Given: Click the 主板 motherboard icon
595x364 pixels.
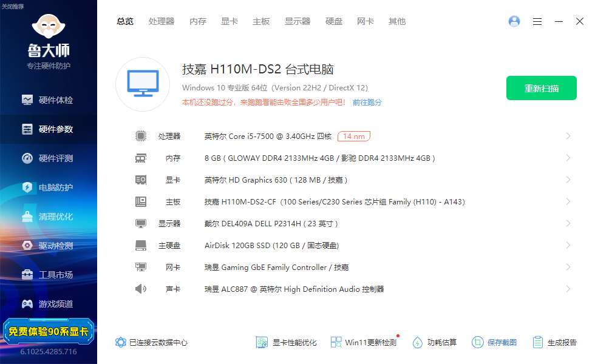Looking at the screenshot, I should click(x=141, y=201).
